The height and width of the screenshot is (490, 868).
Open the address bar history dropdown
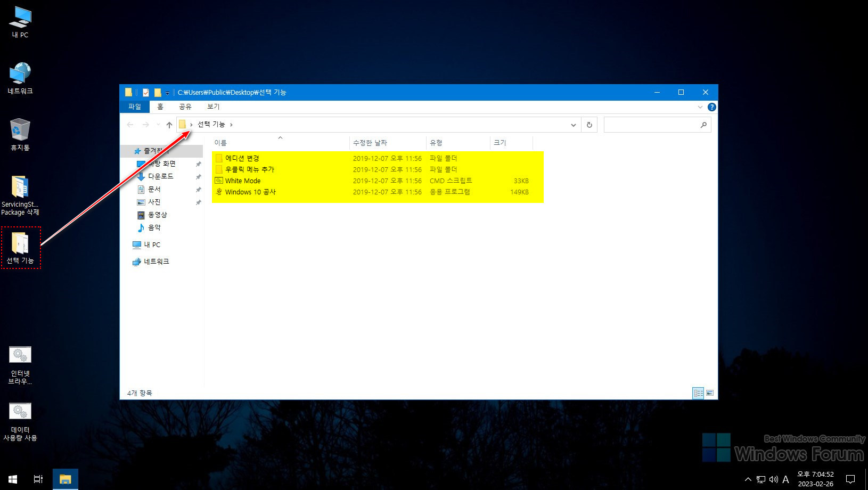(574, 125)
